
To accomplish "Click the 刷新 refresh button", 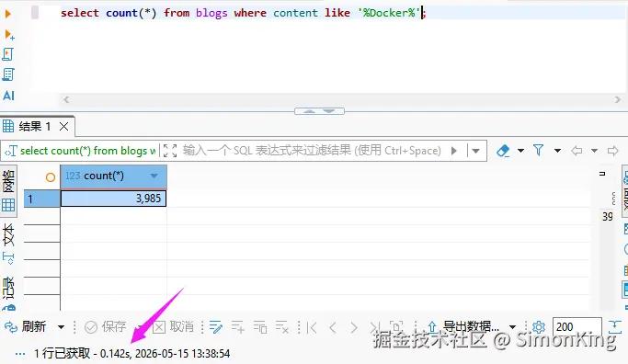I will point(26,326).
